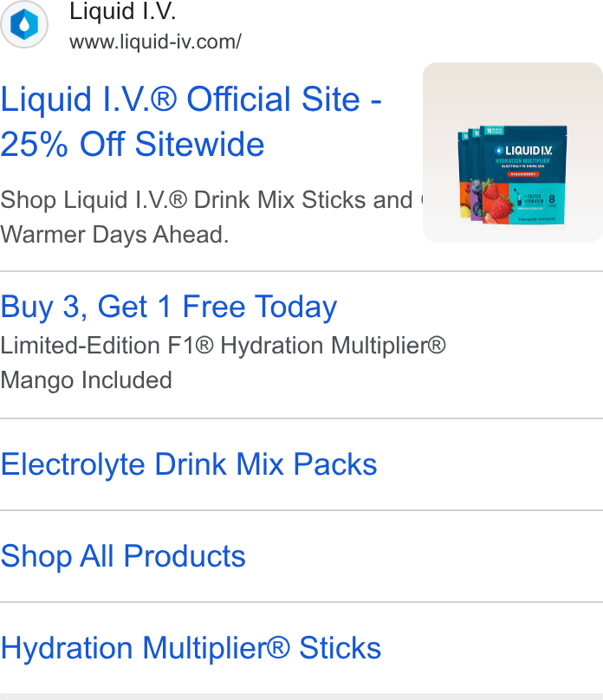Click the Warmer Days Ahead text
The height and width of the screenshot is (700, 603).
click(x=114, y=235)
